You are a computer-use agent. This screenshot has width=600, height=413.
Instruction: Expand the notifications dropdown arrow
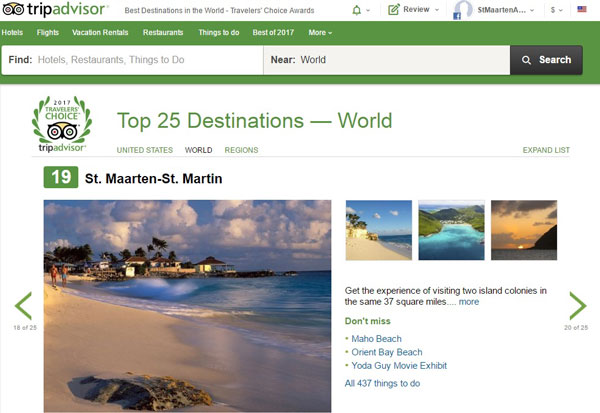(x=368, y=10)
